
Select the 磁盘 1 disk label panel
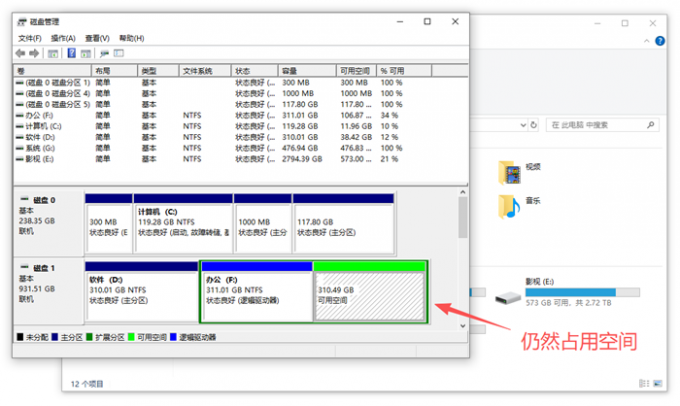click(49, 291)
